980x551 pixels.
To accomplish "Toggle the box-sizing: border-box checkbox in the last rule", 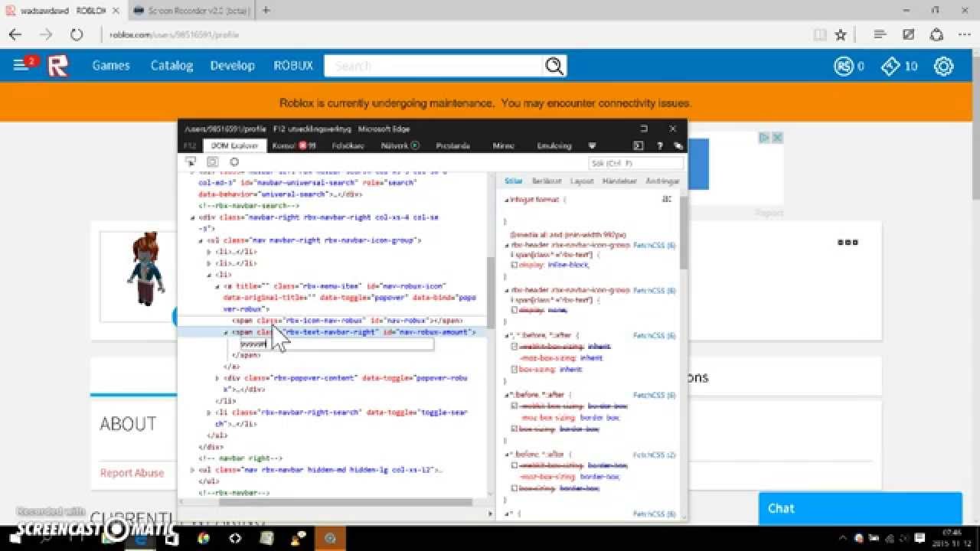I will [514, 488].
